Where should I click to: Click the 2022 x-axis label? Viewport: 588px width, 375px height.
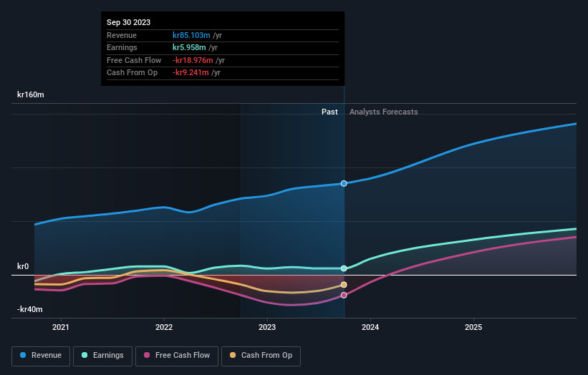(x=164, y=327)
